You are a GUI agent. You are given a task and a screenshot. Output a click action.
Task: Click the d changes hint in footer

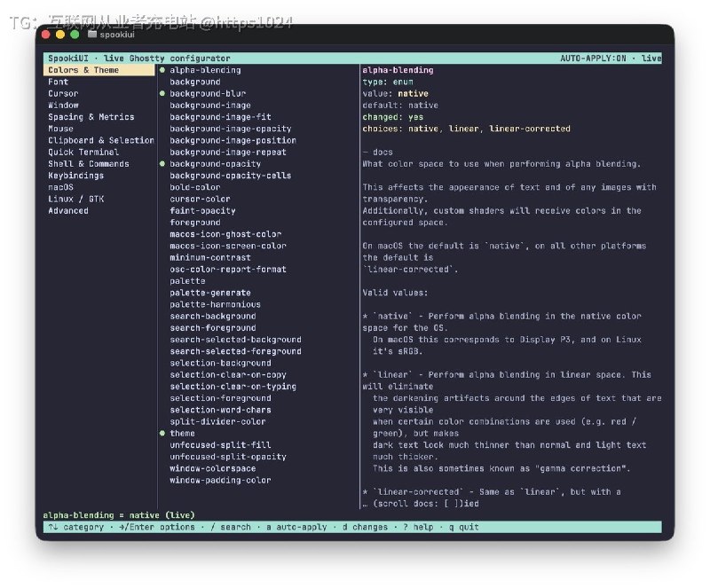pos(365,528)
